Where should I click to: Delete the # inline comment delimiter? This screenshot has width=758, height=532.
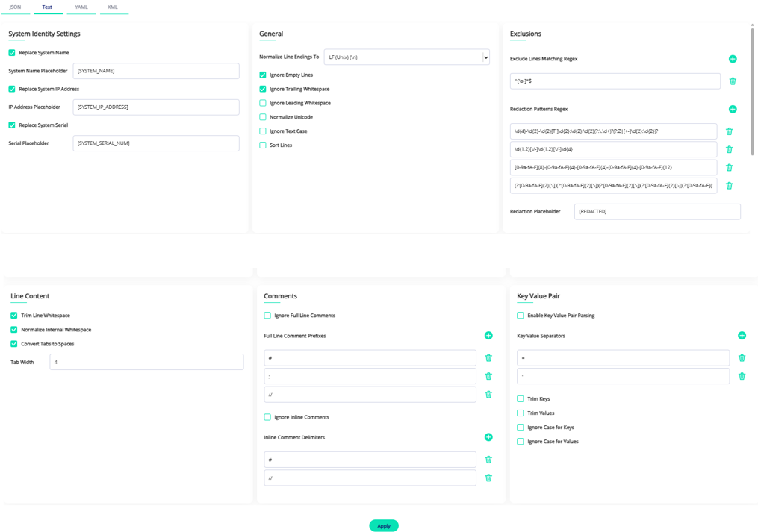point(488,460)
